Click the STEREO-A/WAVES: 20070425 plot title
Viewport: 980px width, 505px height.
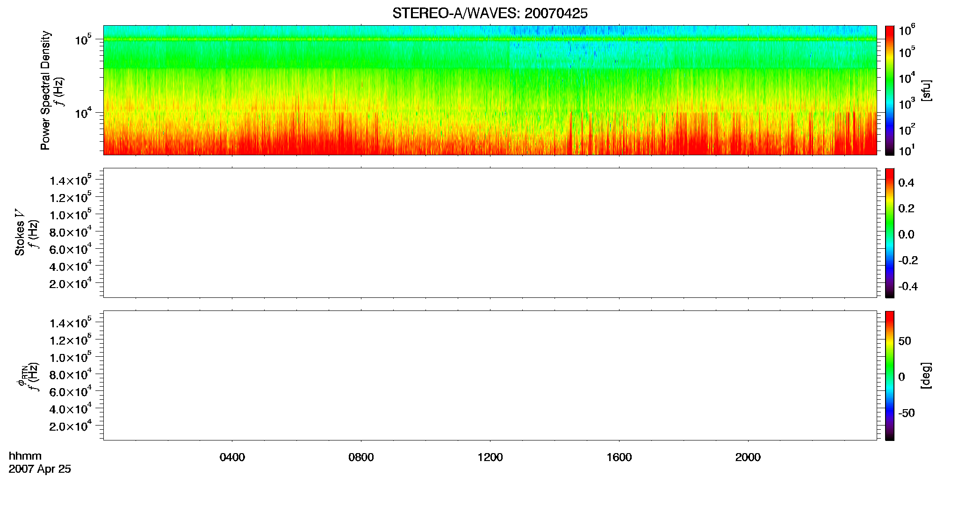490,14
